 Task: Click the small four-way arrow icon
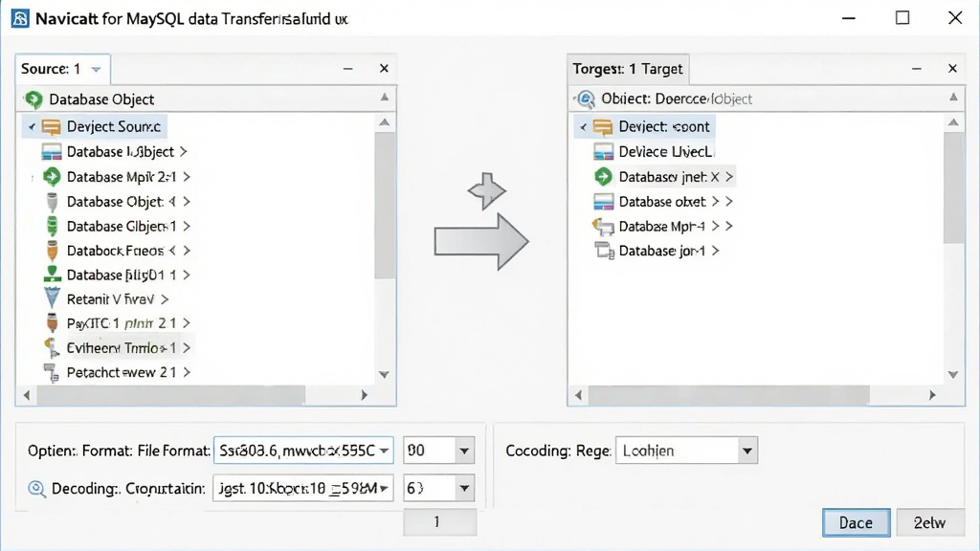click(486, 191)
